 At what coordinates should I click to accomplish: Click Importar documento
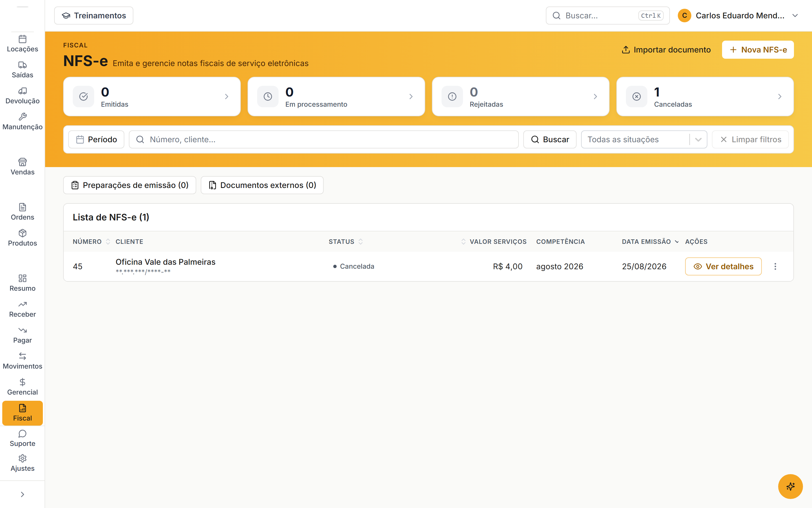click(666, 50)
